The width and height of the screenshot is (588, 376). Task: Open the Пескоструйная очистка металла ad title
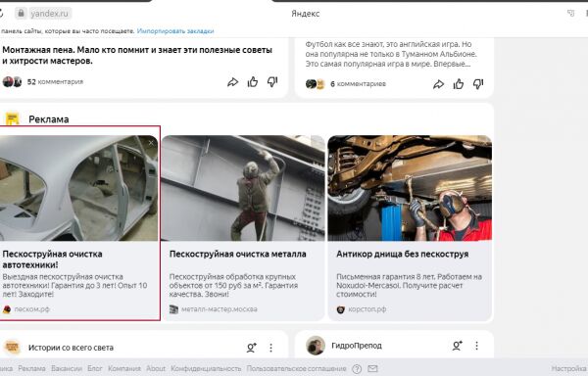238,254
